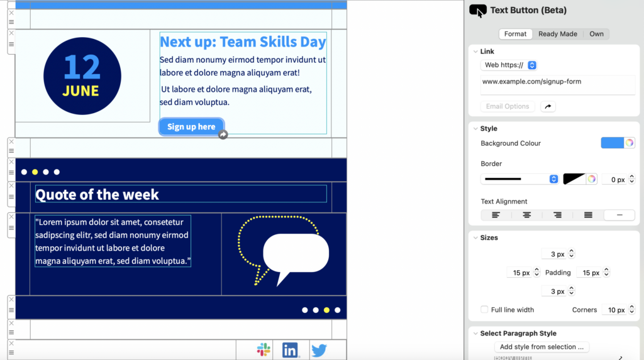Click the drag handle for the Team Skills Day row
Image resolution: width=644 pixels, height=360 pixels.
[x=11, y=45]
